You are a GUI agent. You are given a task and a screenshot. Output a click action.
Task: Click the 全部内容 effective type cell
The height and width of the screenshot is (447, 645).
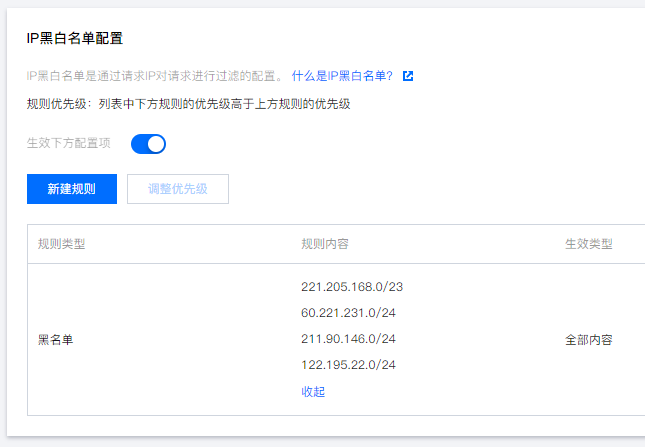[589, 340]
